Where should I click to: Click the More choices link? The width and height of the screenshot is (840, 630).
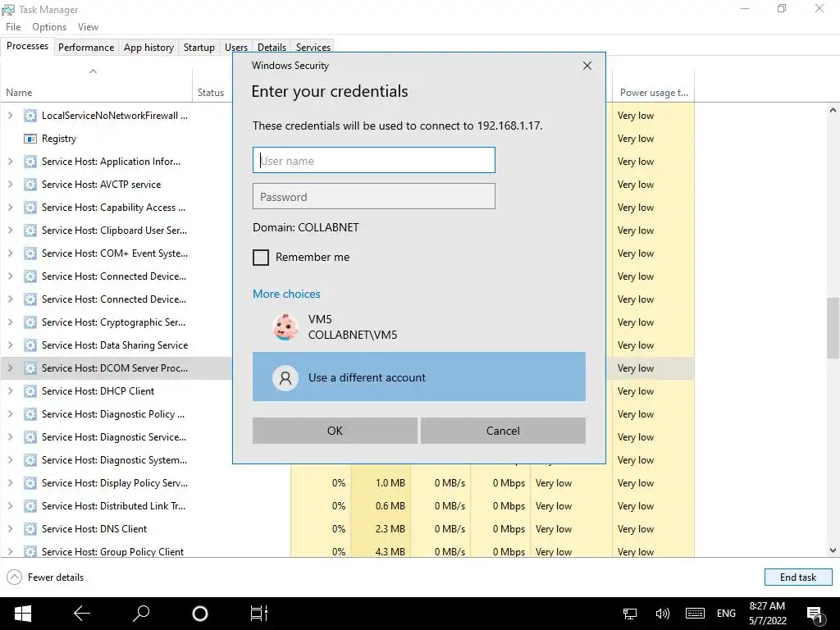coord(286,294)
